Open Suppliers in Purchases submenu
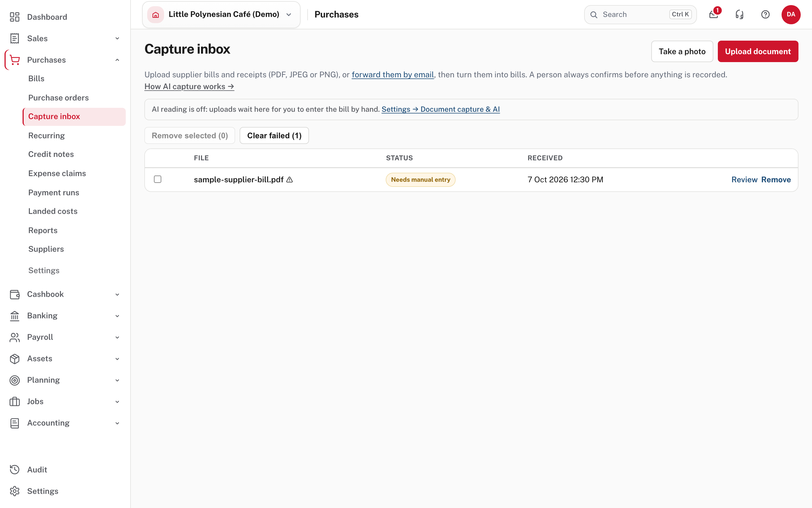The height and width of the screenshot is (508, 812). pyautogui.click(x=46, y=249)
